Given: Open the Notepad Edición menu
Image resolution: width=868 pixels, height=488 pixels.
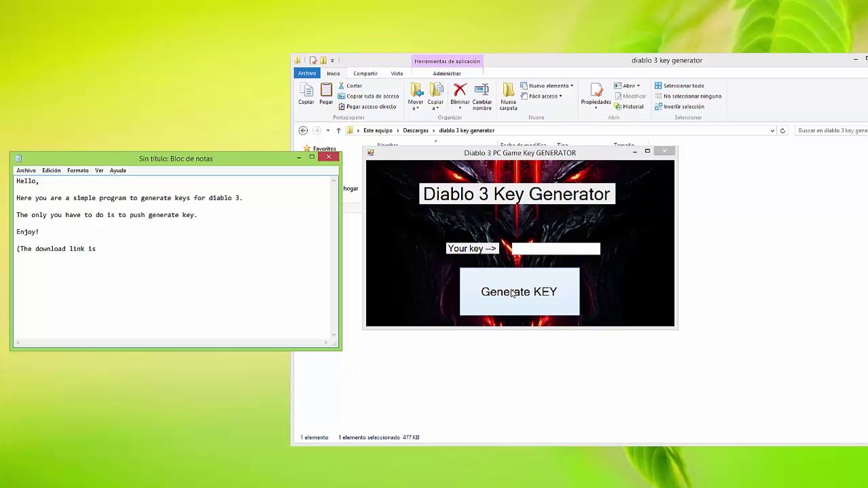Looking at the screenshot, I should click(x=52, y=171).
